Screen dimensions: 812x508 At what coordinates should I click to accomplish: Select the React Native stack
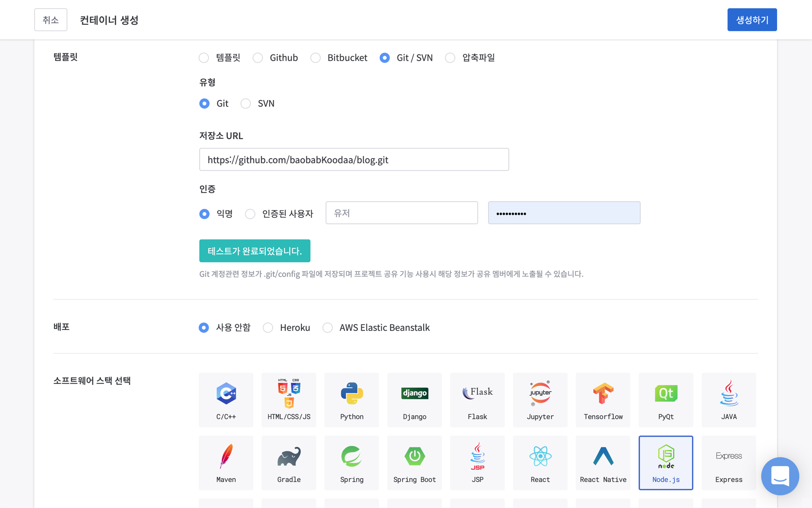[x=603, y=463]
